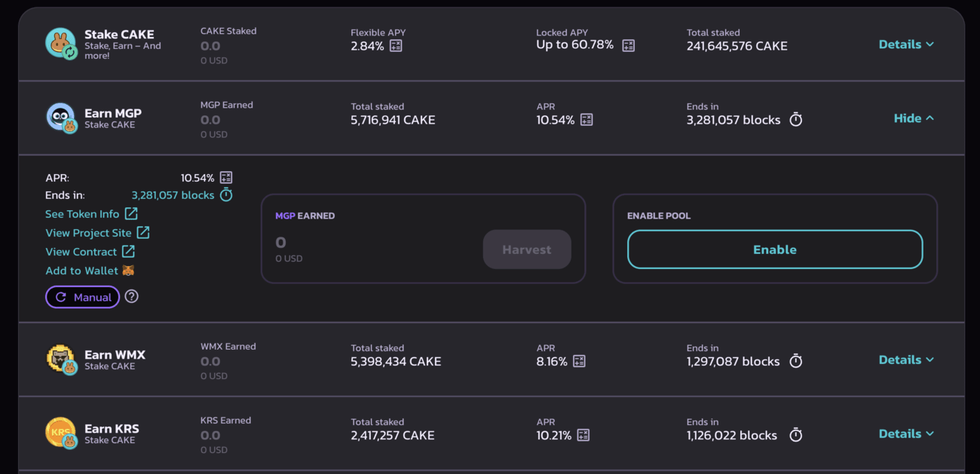Click the Earn WMX pool token icon

click(x=61, y=359)
